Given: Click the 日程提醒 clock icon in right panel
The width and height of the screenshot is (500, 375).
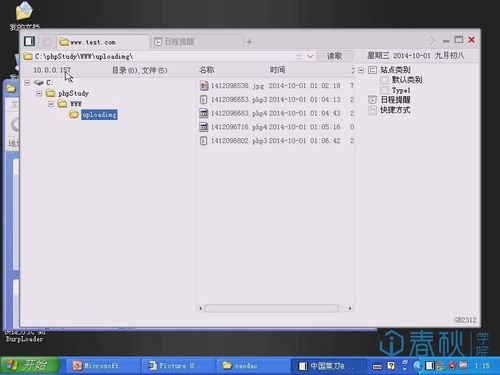Looking at the screenshot, I should point(372,100).
